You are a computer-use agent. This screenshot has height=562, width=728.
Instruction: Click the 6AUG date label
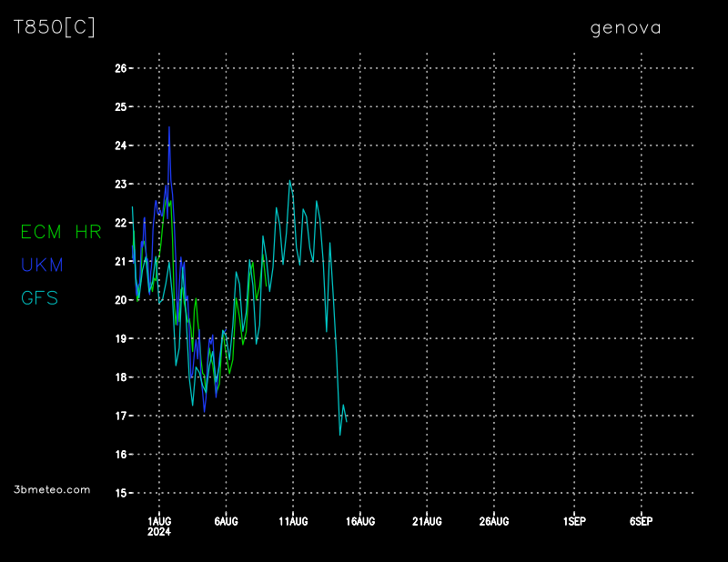pos(226,521)
